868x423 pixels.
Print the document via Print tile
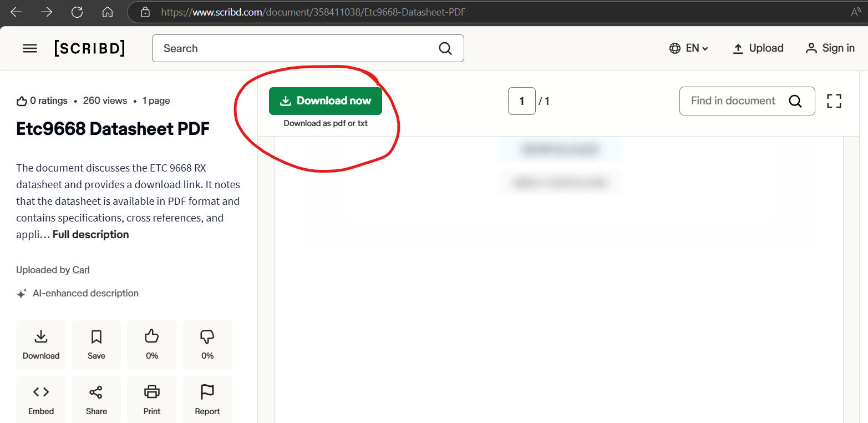click(x=152, y=400)
